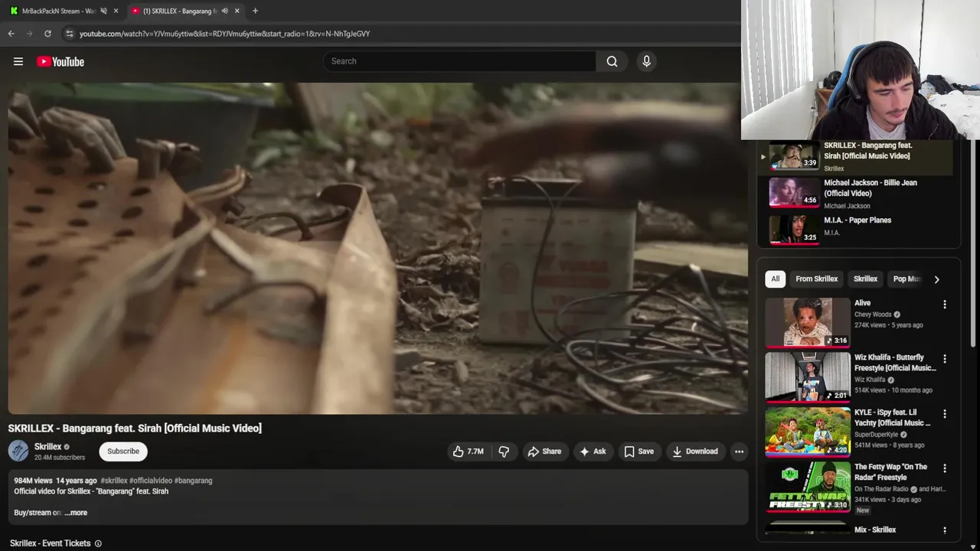Open options menu for KYLE iSpy video

pos(944,413)
